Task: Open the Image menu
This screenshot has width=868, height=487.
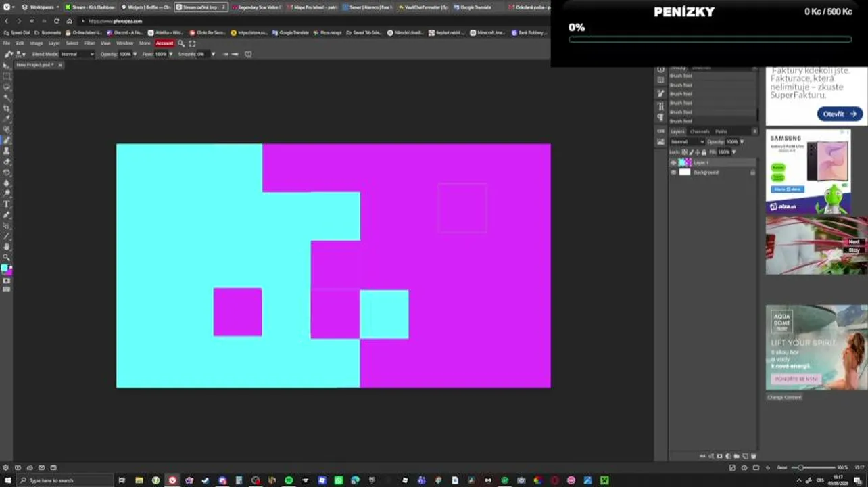Action: [36, 43]
